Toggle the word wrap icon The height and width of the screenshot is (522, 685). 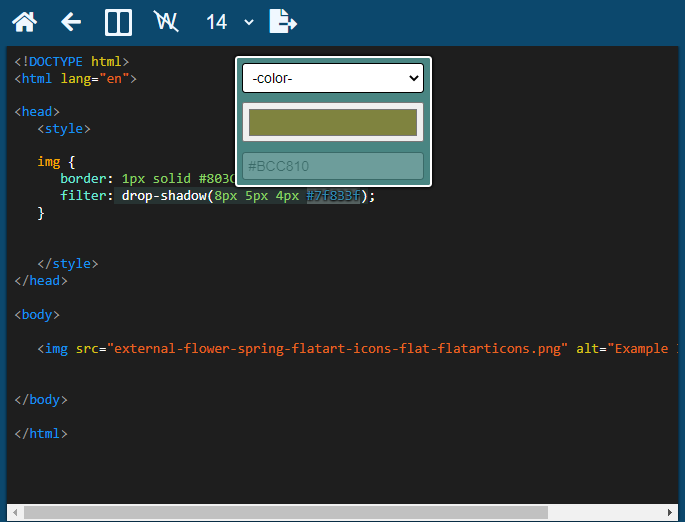pos(166,21)
